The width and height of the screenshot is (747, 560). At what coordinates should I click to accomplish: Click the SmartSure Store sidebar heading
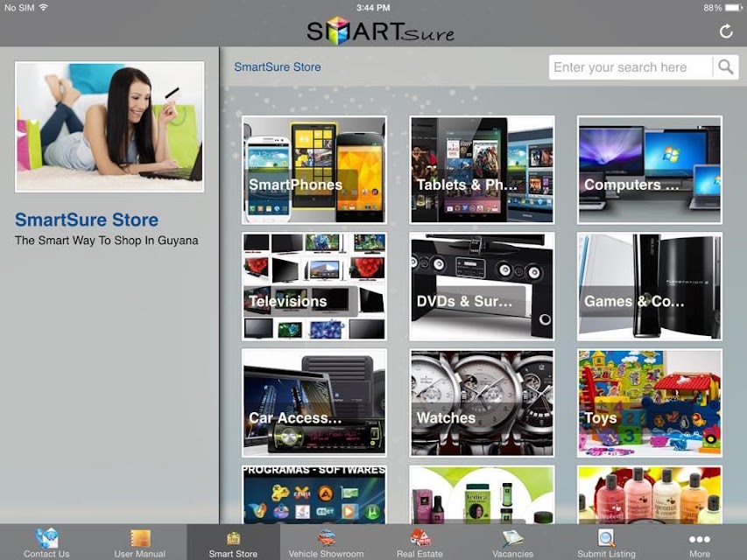coord(87,220)
